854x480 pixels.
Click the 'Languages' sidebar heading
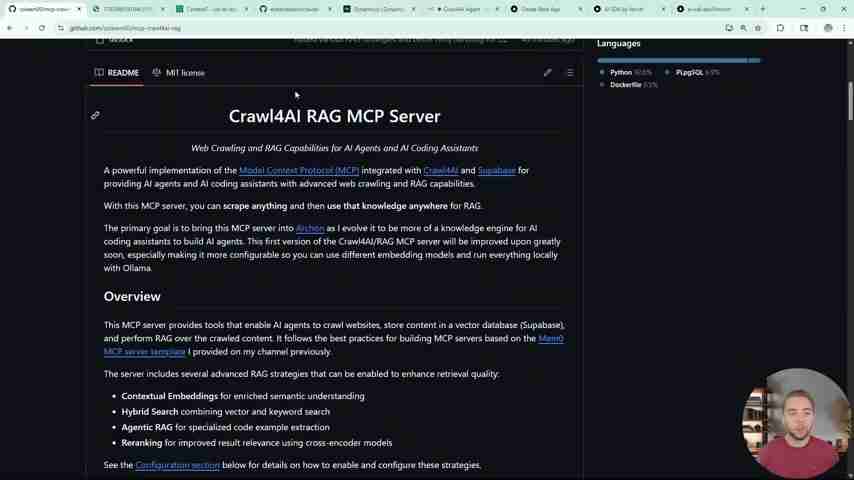pyautogui.click(x=619, y=44)
